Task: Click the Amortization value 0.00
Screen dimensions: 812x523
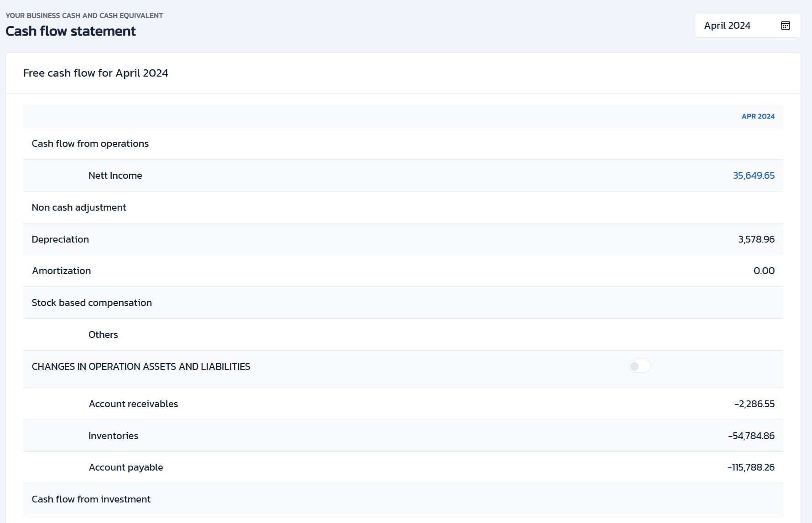Action: (764, 271)
